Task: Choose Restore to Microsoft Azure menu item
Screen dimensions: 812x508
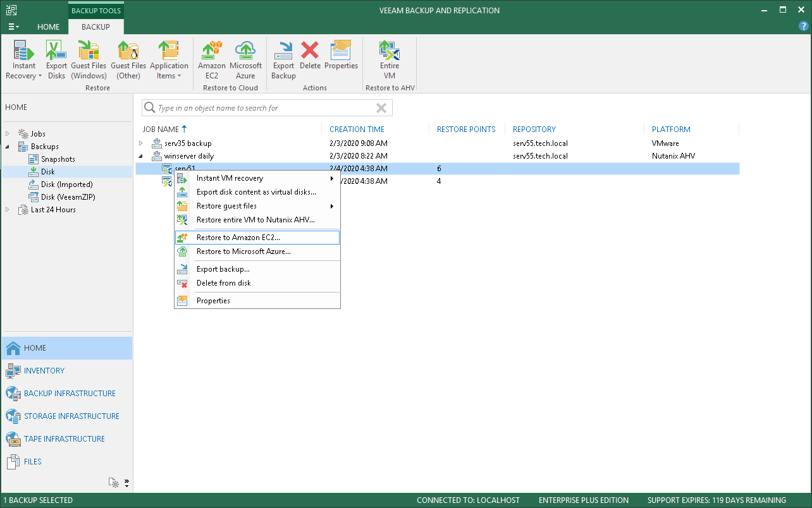Action: (257, 251)
